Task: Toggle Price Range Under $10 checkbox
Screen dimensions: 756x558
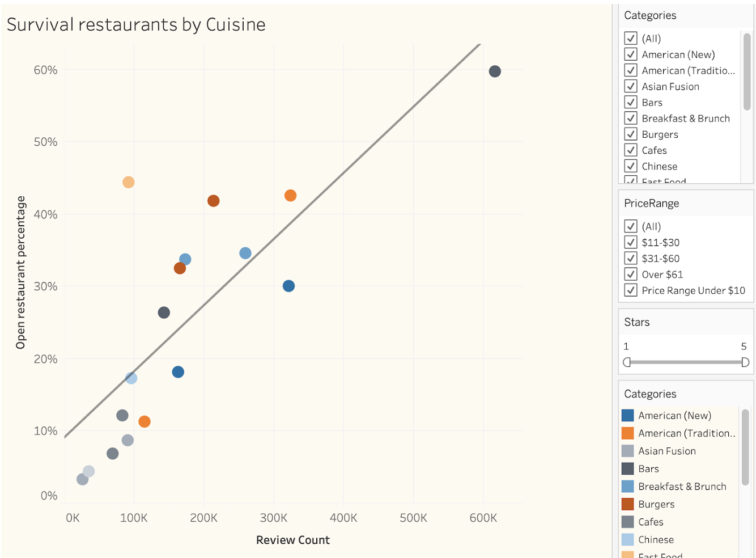Action: tap(630, 290)
